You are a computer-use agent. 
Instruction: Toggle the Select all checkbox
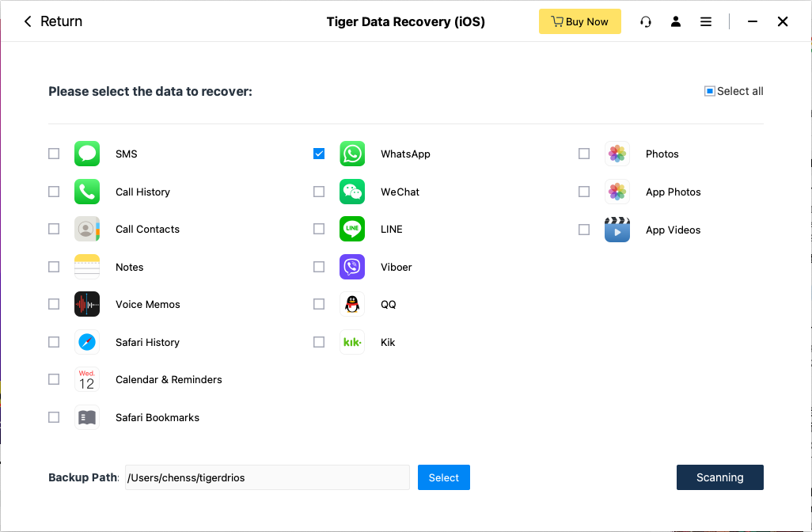coord(710,91)
